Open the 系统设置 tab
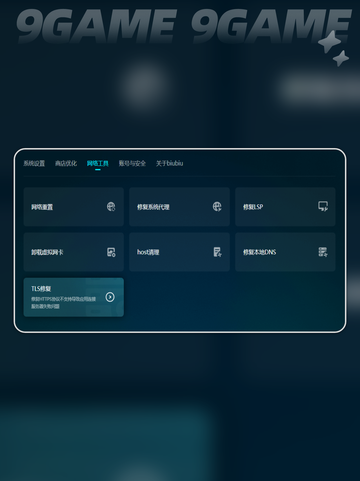The width and height of the screenshot is (360, 481). pos(34,163)
